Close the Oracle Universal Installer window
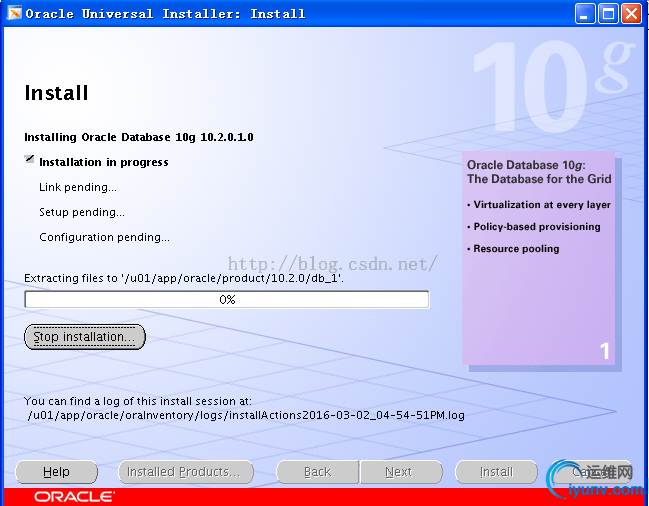The image size is (649, 506). tap(631, 14)
